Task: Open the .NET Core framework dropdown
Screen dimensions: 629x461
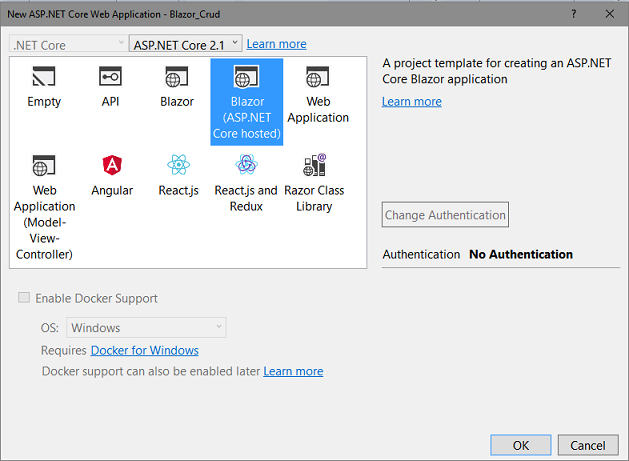Action: (69, 43)
